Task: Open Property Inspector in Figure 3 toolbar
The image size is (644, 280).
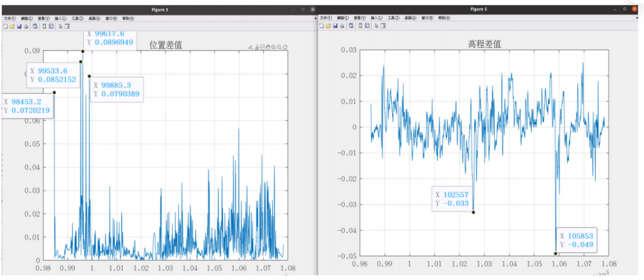Action: pyautogui.click(x=67, y=26)
